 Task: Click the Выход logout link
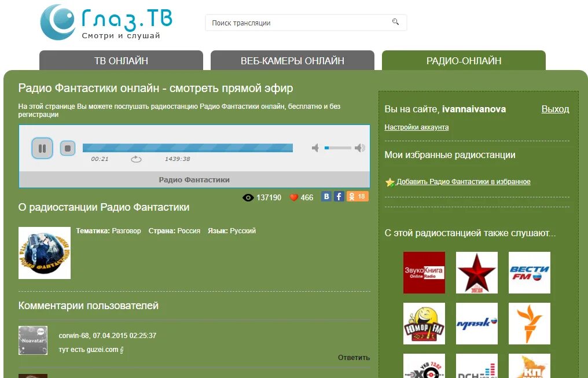point(556,109)
